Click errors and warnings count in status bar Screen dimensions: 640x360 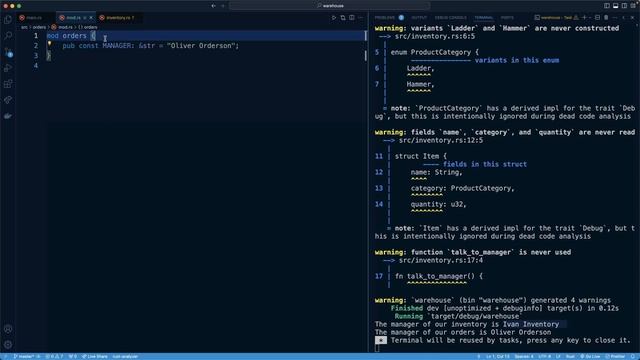(x=54, y=356)
